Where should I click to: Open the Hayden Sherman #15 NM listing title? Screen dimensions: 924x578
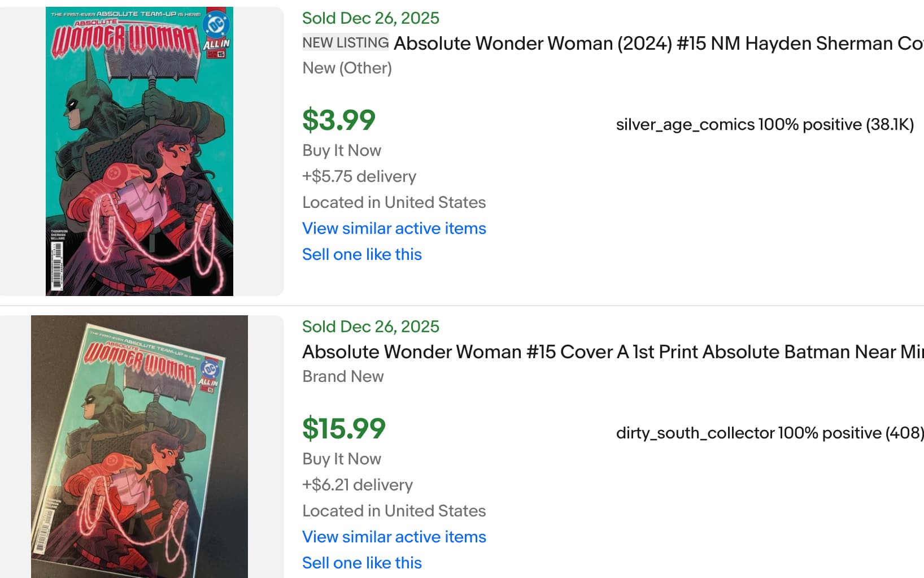coord(658,44)
